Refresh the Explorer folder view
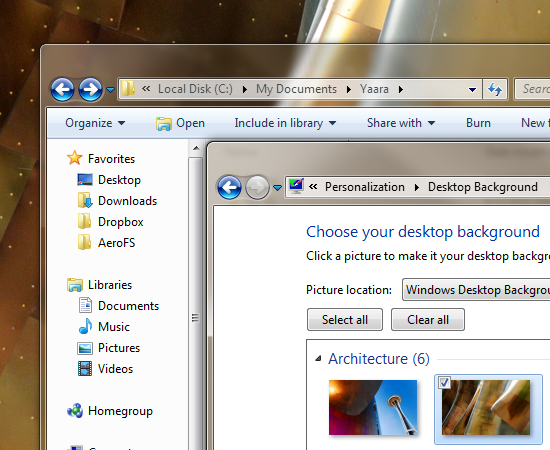550x450 pixels. click(x=495, y=89)
